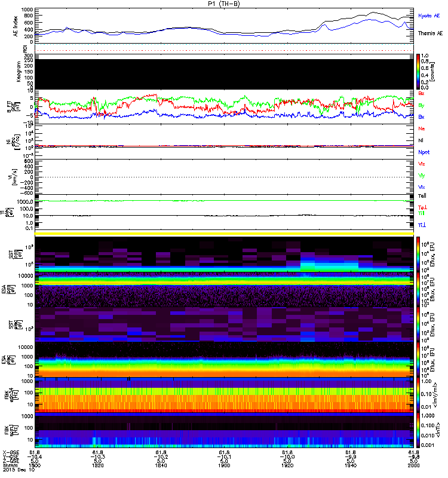This screenshot has width=448, height=478.
Task: Click the red Bz legend label
Action: click(421, 94)
